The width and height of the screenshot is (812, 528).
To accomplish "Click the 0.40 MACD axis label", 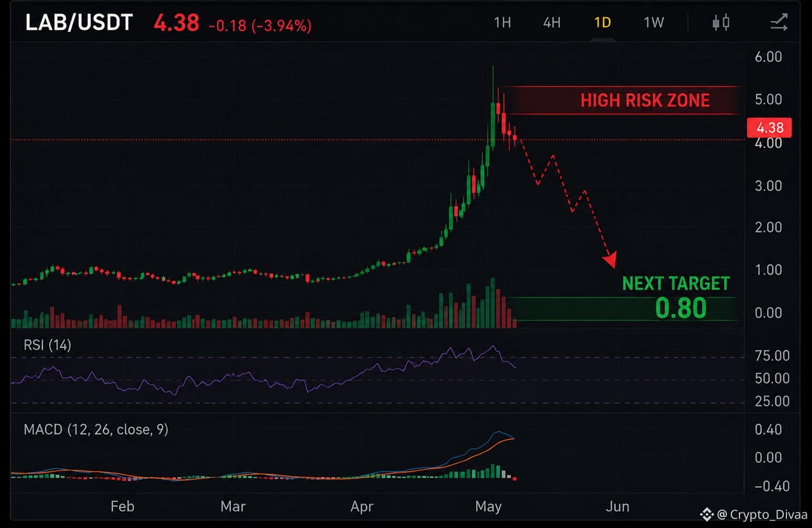I will pos(769,429).
